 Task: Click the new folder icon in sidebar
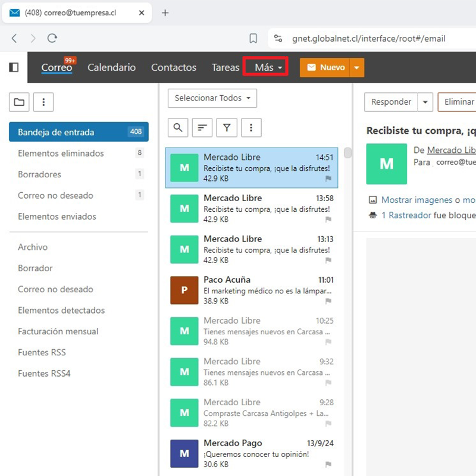[x=19, y=102]
